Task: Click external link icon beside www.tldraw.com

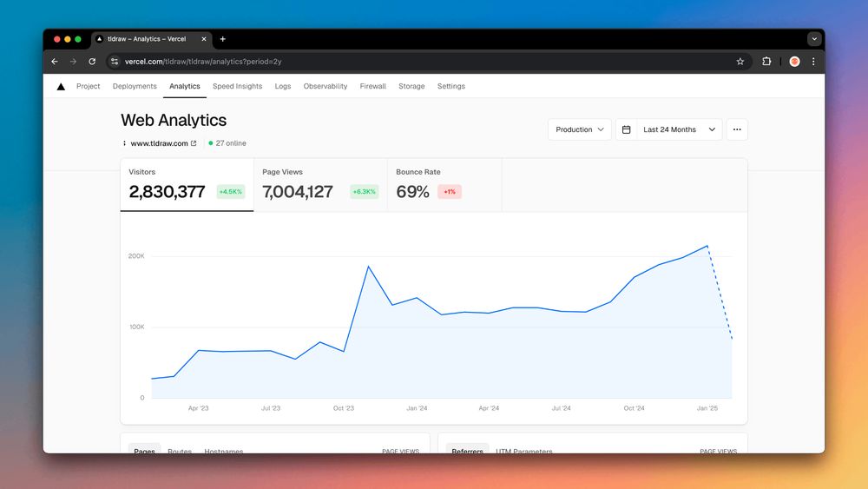Action: pos(194,143)
